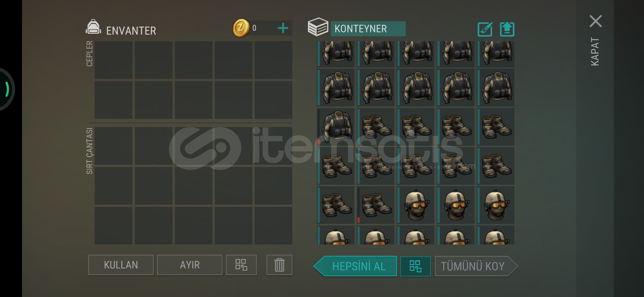Click the container crate icon
Viewport: 644px width, 297px height.
[318, 27]
